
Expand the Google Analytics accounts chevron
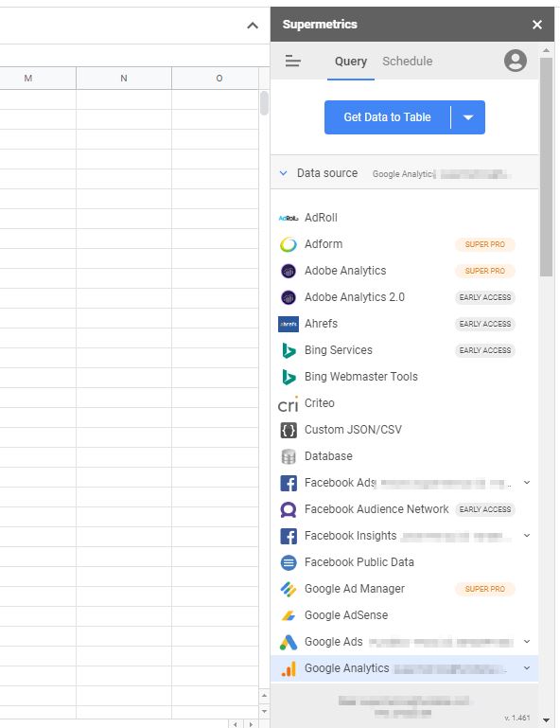[527, 668]
